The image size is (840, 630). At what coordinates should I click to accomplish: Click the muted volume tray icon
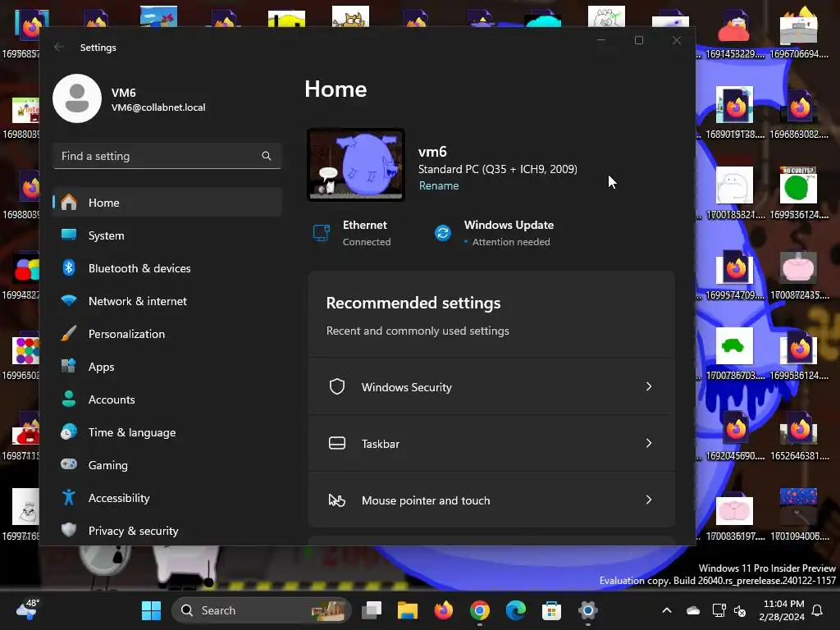(740, 610)
